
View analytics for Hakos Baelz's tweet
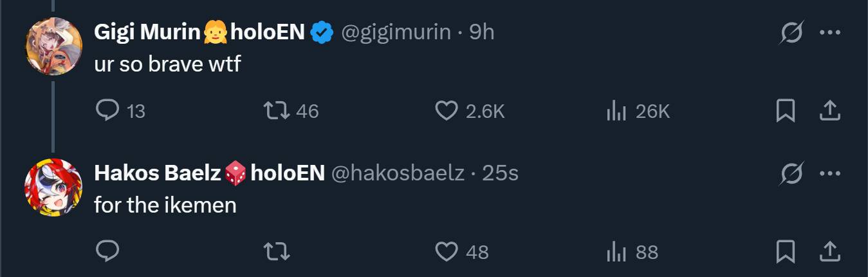point(616,251)
